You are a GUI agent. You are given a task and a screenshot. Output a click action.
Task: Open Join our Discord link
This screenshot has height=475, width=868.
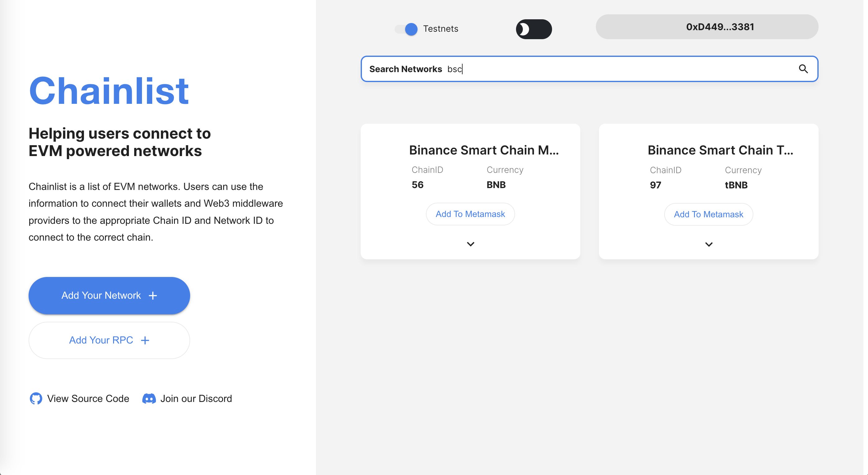tap(196, 399)
